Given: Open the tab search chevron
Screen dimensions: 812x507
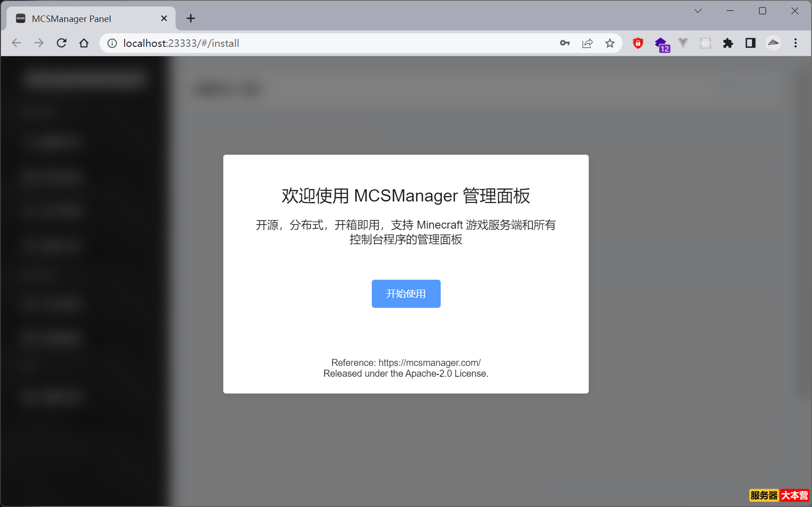Looking at the screenshot, I should [x=698, y=10].
